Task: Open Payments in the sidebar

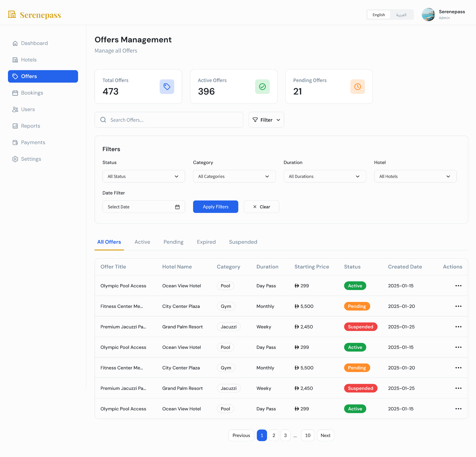Action: [x=43, y=143]
